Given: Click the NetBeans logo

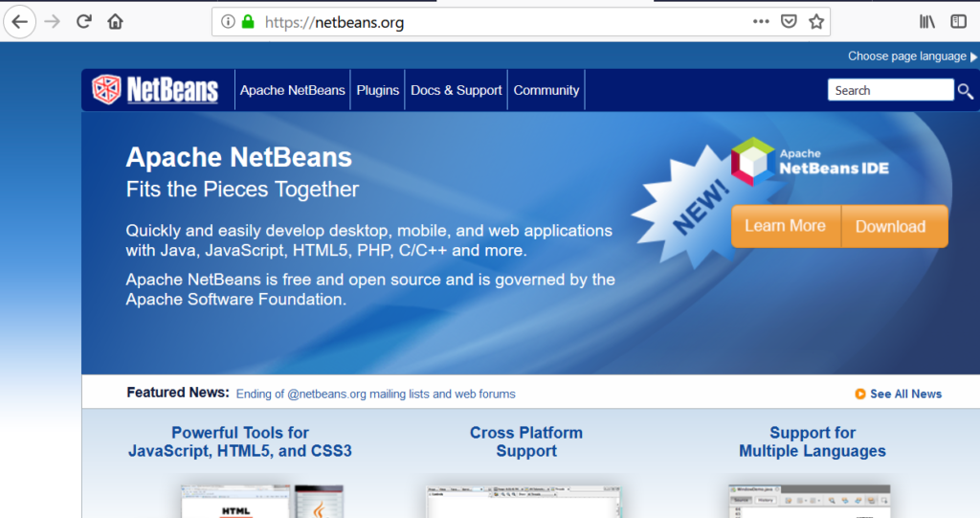Looking at the screenshot, I should 155,90.
